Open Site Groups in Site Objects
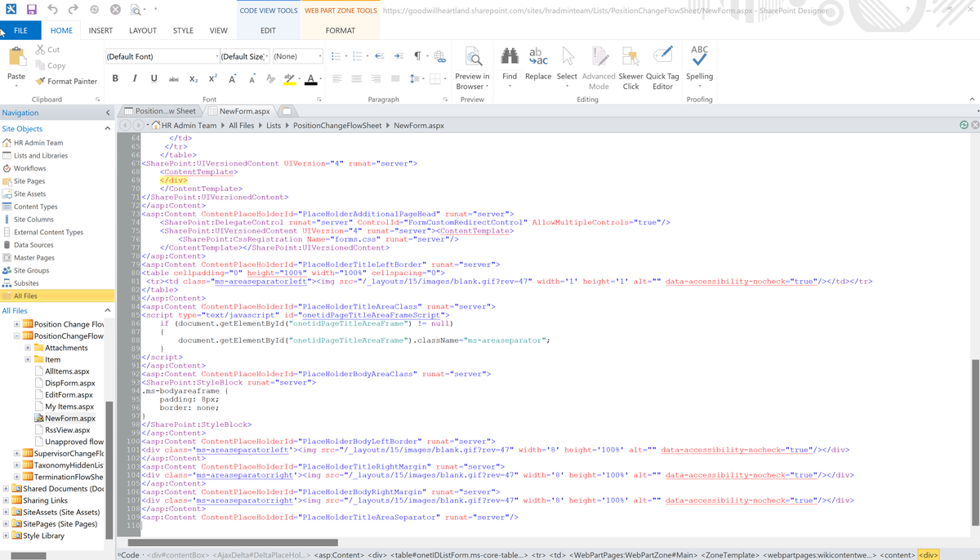 point(31,270)
